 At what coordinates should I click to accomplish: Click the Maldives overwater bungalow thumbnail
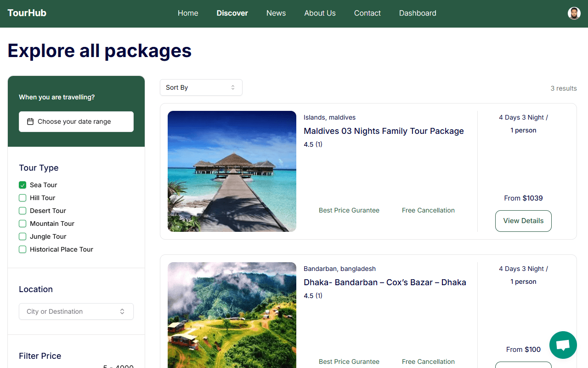[x=232, y=171]
